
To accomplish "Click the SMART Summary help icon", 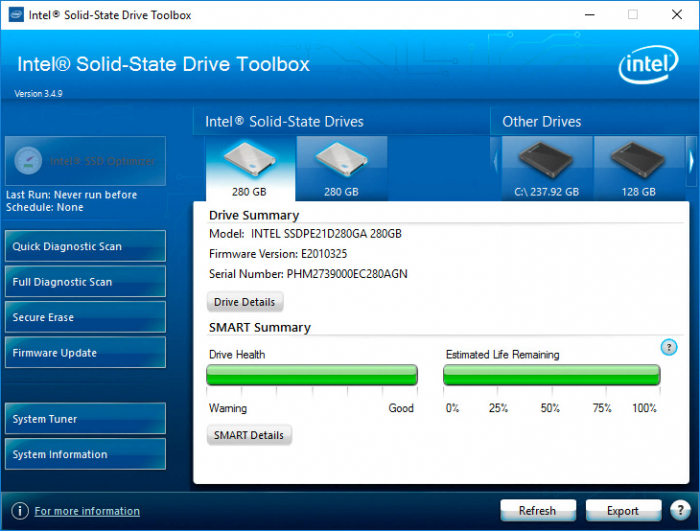I will tap(669, 347).
